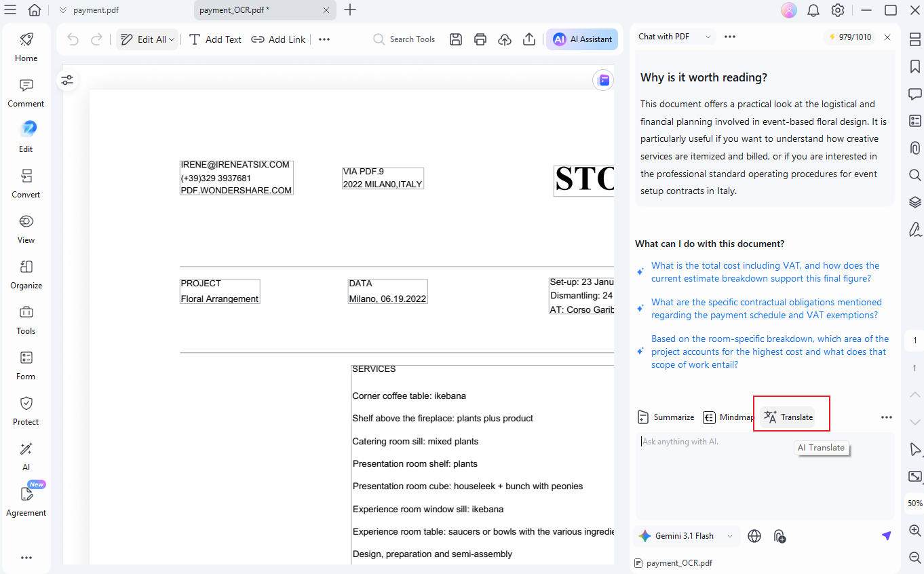924x574 pixels.
Task: Open the layers panel on the right strip
Action: 915,202
